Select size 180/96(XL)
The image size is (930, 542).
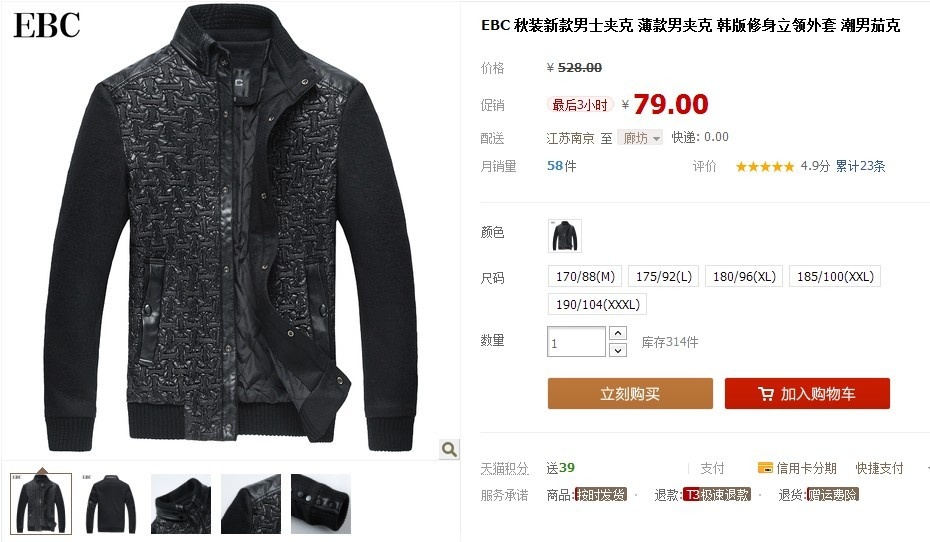pos(744,276)
